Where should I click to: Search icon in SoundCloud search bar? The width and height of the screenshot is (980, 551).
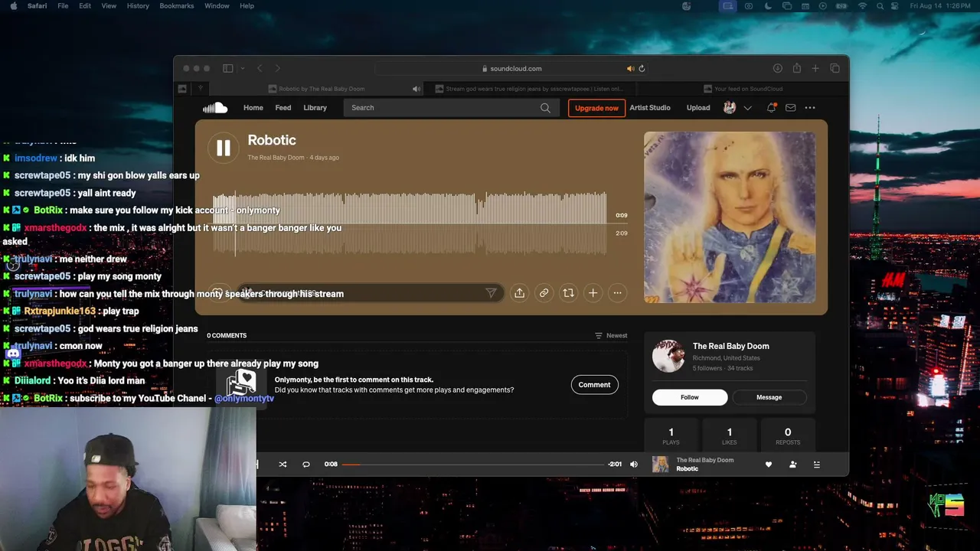[545, 108]
